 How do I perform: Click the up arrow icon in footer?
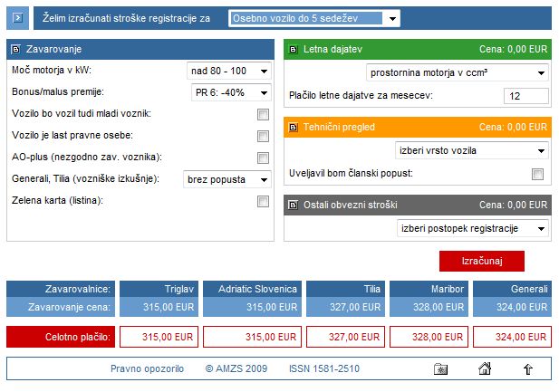pyautogui.click(x=528, y=368)
